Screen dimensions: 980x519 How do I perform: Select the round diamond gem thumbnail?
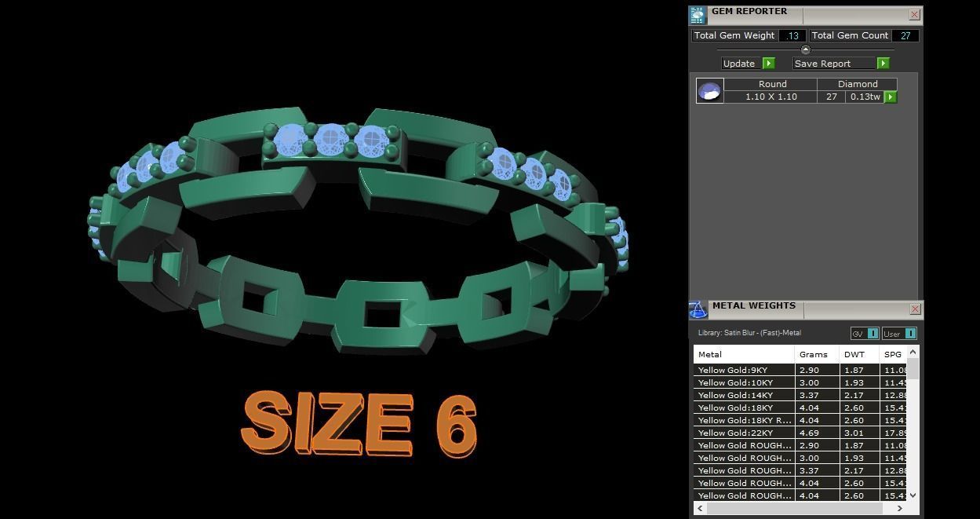pyautogui.click(x=709, y=91)
